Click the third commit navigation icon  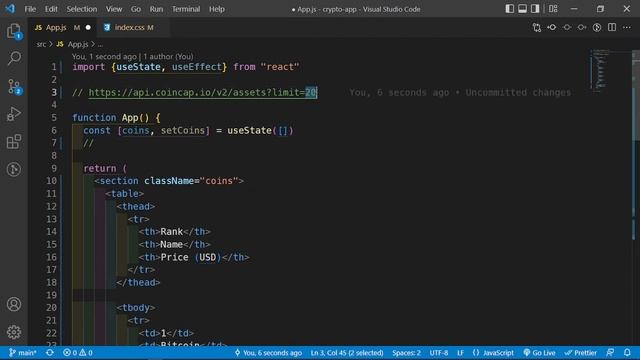coord(567,27)
